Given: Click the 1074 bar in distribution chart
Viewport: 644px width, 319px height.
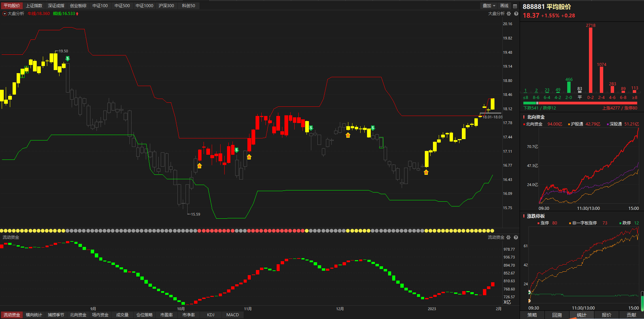Looking at the screenshot, I should [x=602, y=80].
